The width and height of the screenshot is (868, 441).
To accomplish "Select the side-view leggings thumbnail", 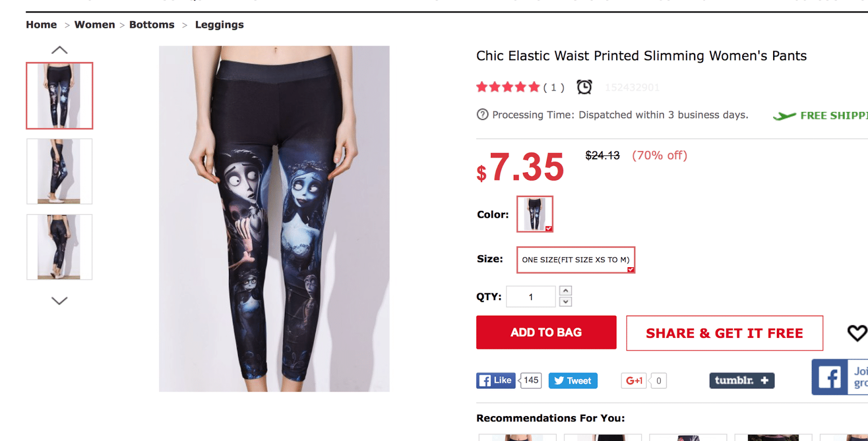I will pyautogui.click(x=59, y=171).
